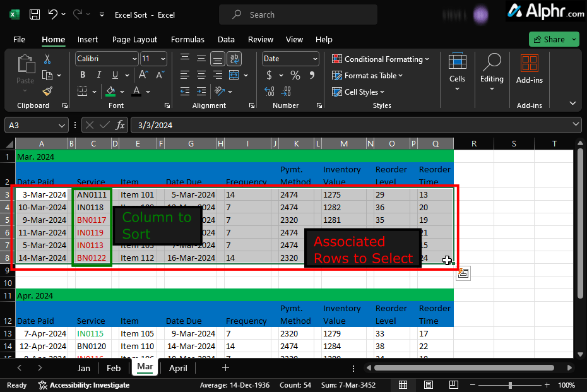Click the Percent Style icon
Screen dimensions: 587x392
tap(295, 75)
